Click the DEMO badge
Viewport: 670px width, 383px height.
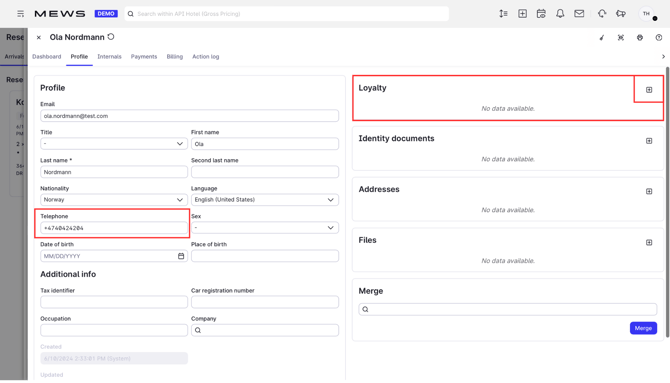[x=106, y=14]
